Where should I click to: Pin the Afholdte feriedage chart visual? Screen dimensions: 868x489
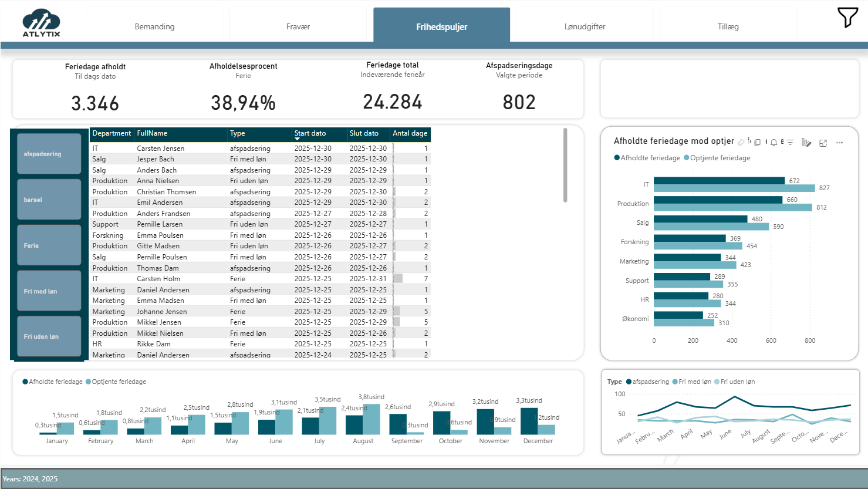click(741, 143)
